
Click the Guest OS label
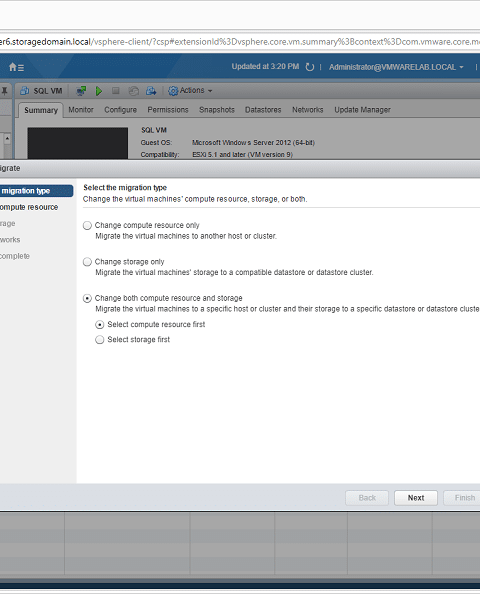coord(156,142)
